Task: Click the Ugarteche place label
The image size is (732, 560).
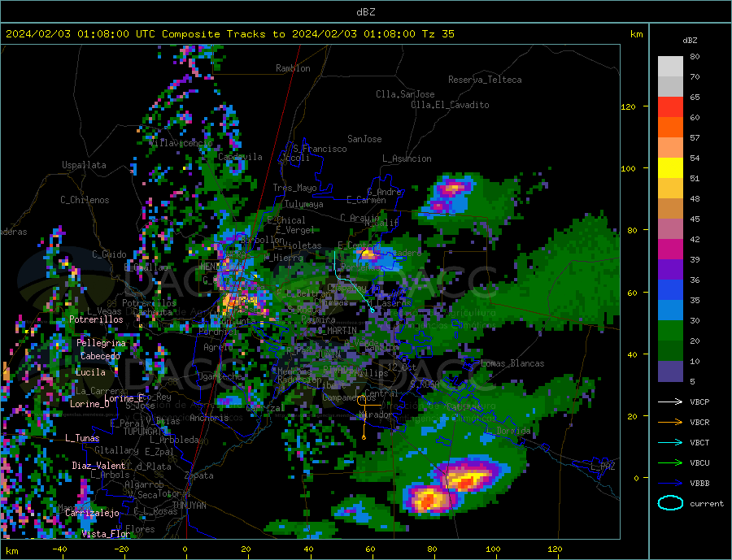Action: (x=220, y=376)
